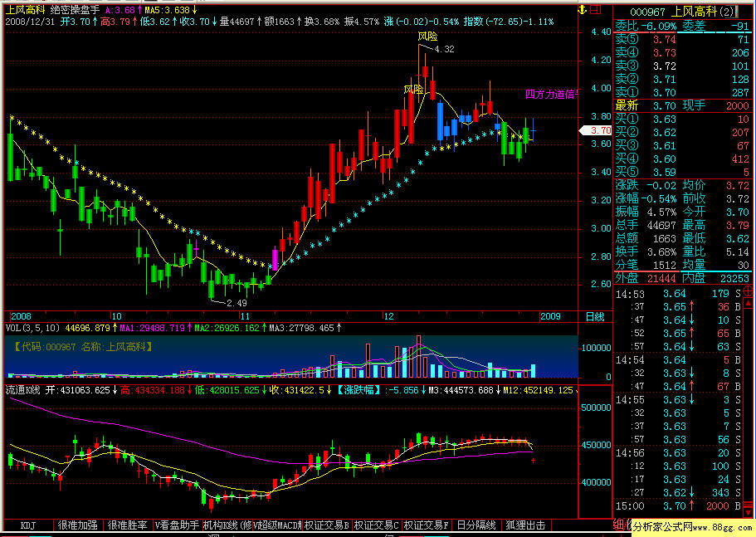The image size is (756, 537).
Task: Click the 绝密操盘手 indicator name
Action: pos(75,10)
